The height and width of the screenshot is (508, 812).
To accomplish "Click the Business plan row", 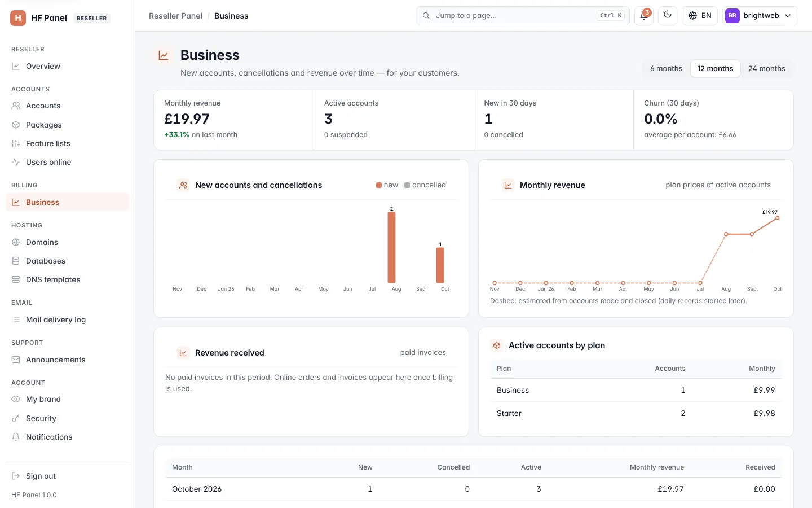I will [x=636, y=390].
